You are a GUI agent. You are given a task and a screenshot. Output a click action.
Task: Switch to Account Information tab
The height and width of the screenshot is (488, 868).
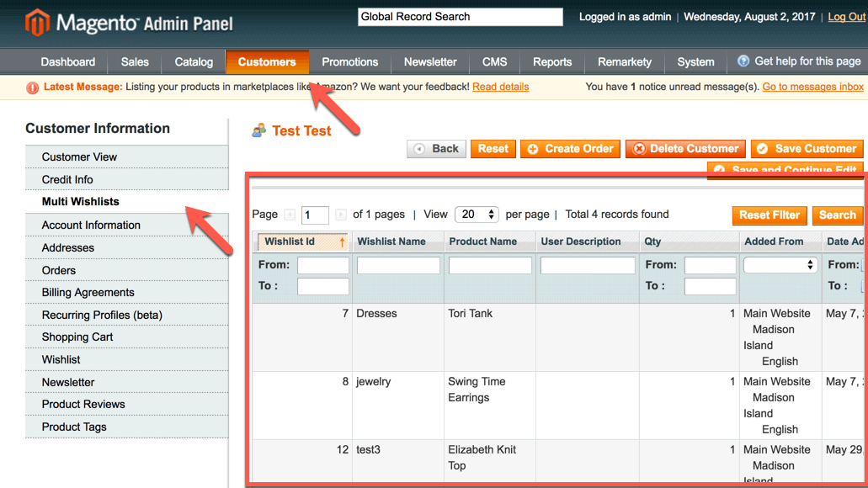point(91,225)
